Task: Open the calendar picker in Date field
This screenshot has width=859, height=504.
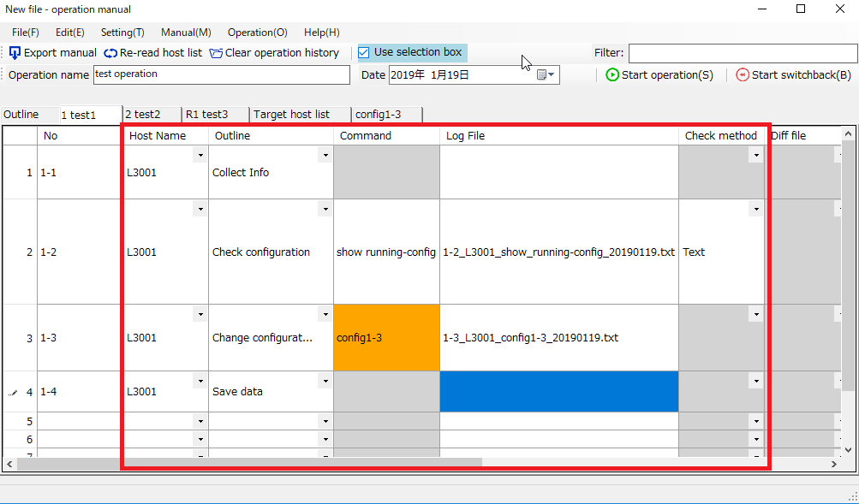Action: 546,75
